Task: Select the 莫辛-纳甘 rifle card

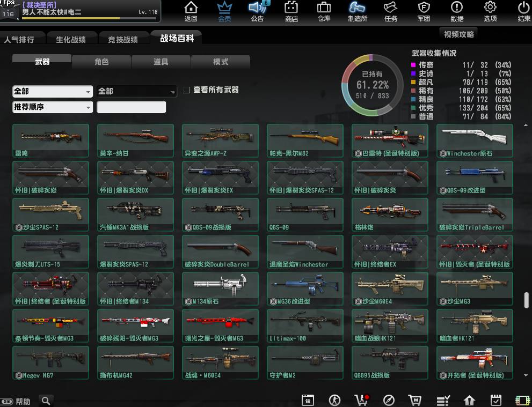Action: coord(135,140)
